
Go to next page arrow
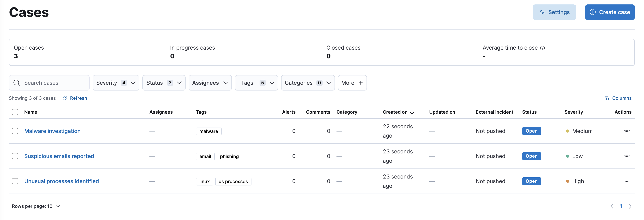pyautogui.click(x=630, y=206)
